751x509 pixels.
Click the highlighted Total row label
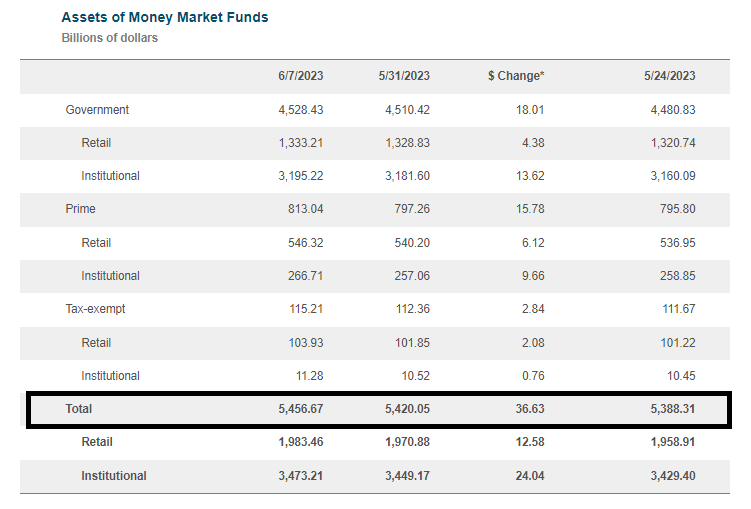coord(79,409)
